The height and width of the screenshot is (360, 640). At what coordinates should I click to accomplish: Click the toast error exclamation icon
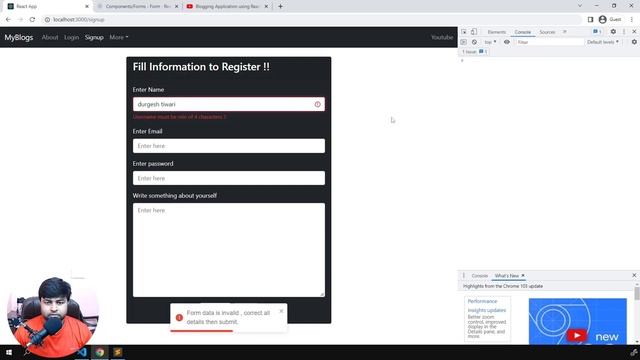pos(179,317)
